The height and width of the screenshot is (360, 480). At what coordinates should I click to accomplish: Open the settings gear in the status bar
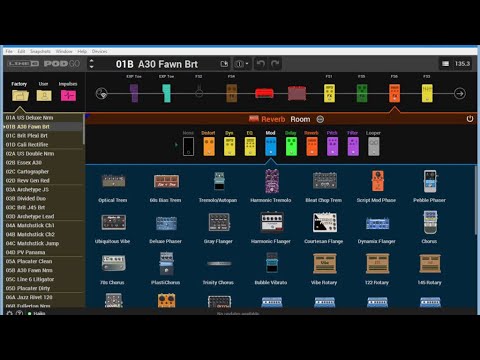coord(10,313)
